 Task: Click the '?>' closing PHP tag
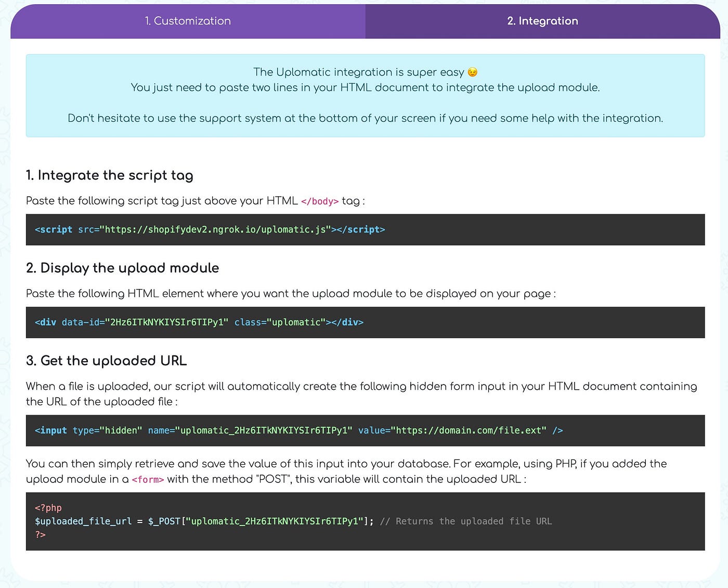[x=41, y=534]
